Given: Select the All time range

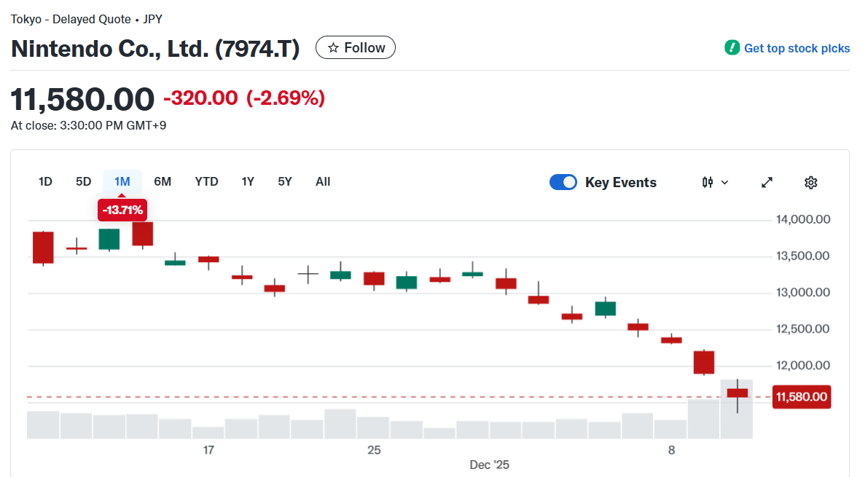Looking at the screenshot, I should (x=323, y=181).
